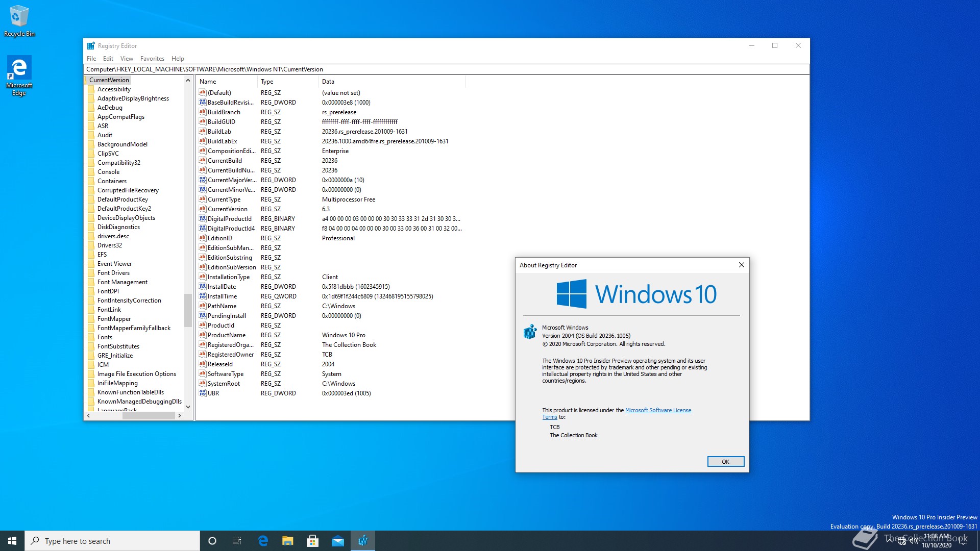Click the Fonts folder icon in tree
980x551 pixels.
91,337
